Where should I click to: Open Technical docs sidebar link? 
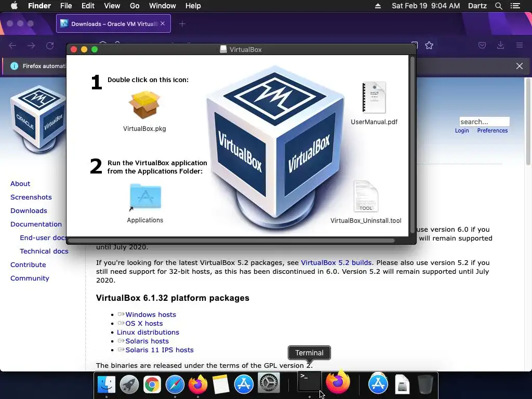pos(44,251)
